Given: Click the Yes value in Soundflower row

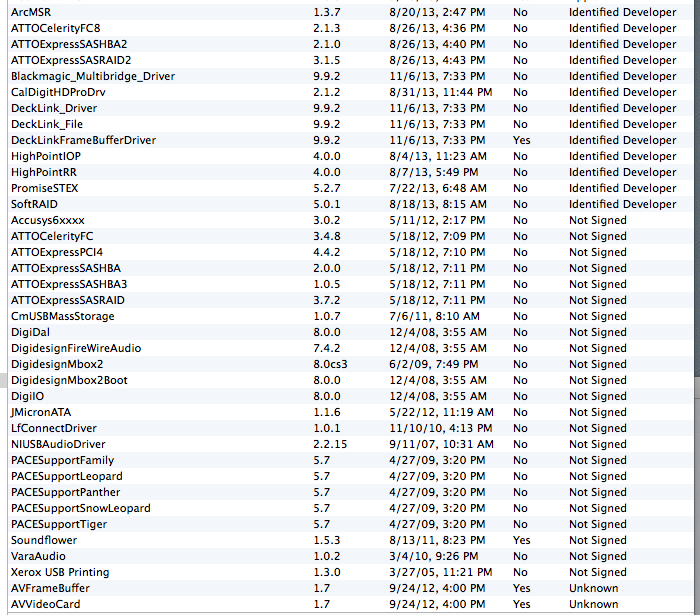Looking at the screenshot, I should [521, 540].
